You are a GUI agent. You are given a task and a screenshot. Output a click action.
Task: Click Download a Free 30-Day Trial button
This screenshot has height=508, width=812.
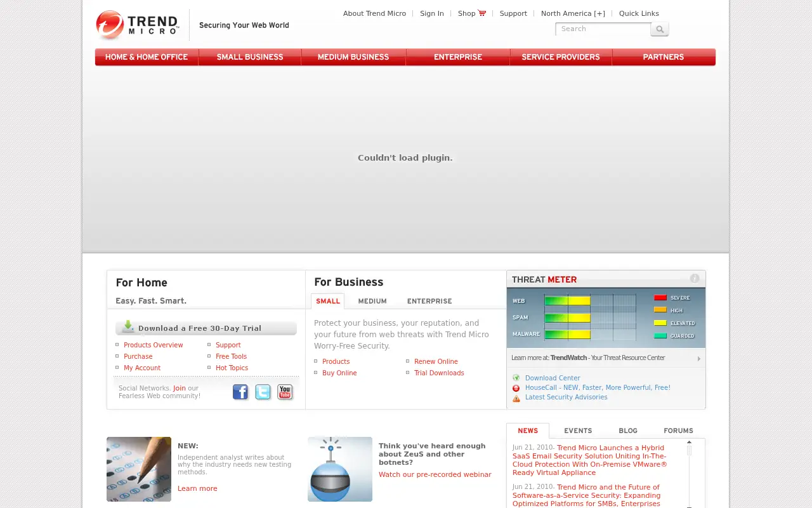coord(206,328)
